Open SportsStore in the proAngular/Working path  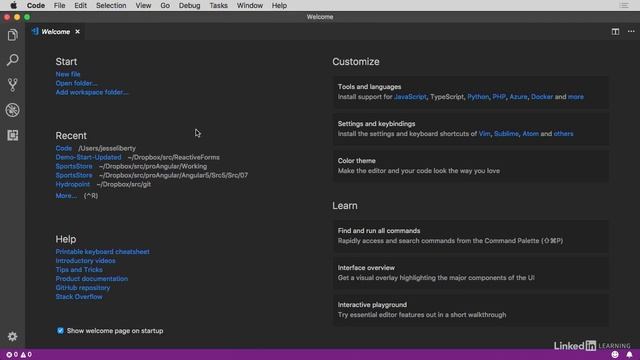click(74, 166)
